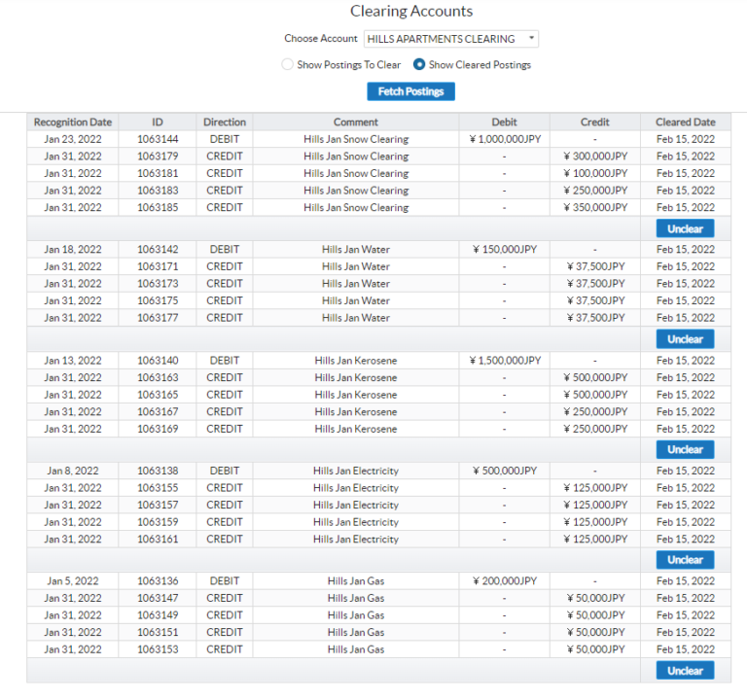The width and height of the screenshot is (747, 700).
Task: Click the ¥200,000JPY gas debit amount
Action: click(505, 581)
